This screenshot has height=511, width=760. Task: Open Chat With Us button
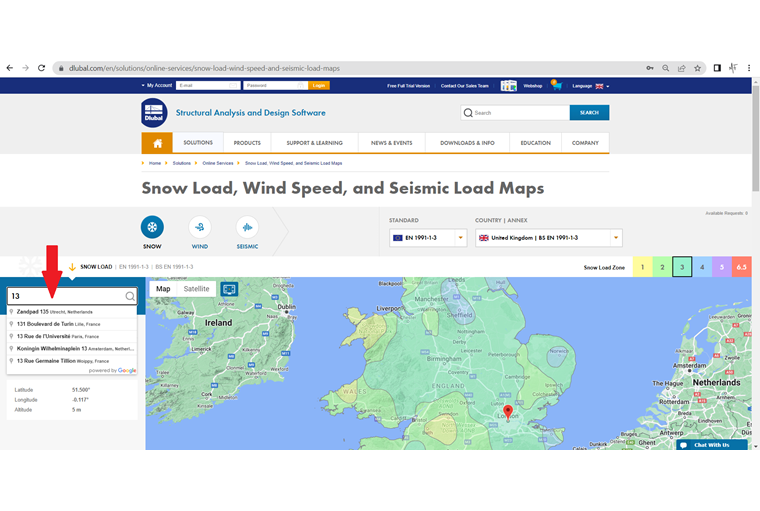pos(712,445)
